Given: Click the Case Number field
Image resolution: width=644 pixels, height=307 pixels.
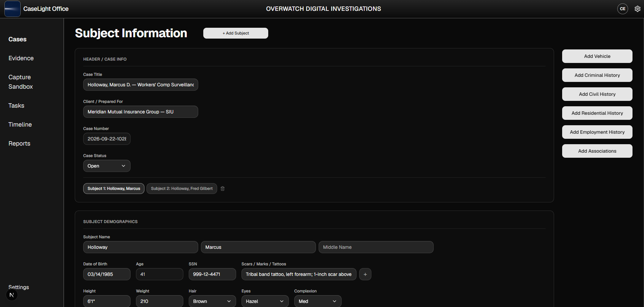Looking at the screenshot, I should [107, 139].
